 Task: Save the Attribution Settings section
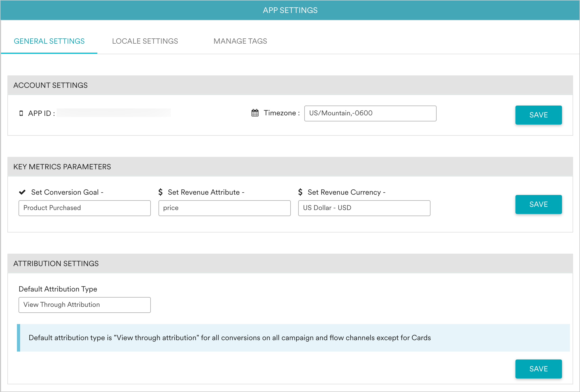538,369
